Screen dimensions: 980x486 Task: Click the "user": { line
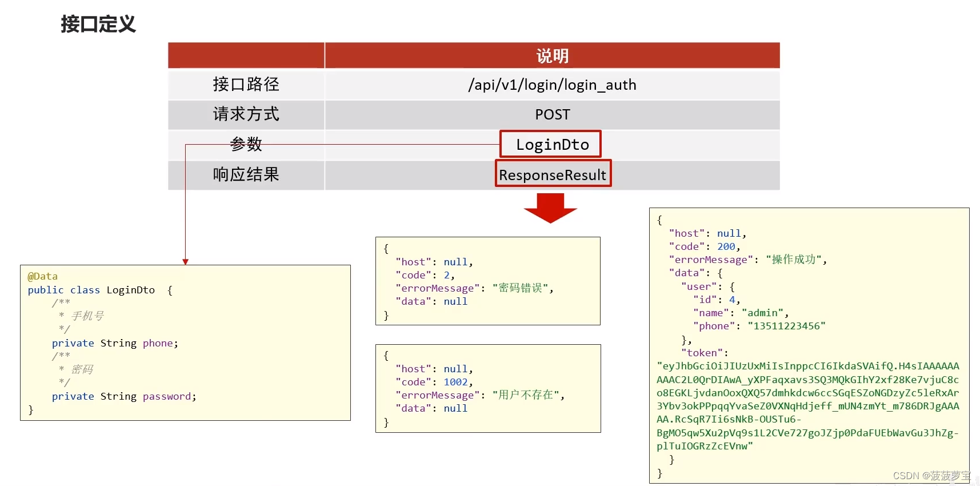(708, 286)
